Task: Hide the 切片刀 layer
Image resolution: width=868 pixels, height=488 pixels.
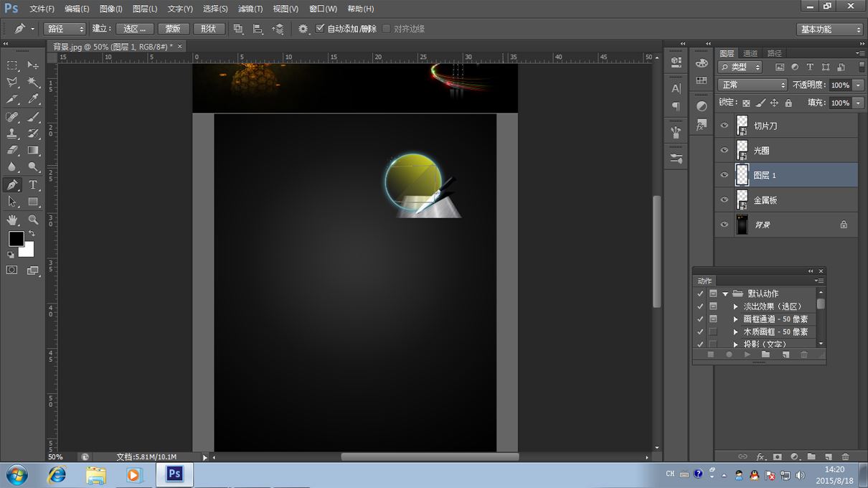Action: [724, 126]
